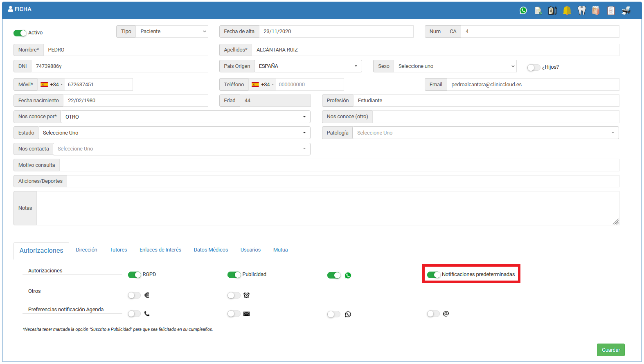Screen dimensions: 644x364
Task: Select the Autorizaciones tab
Action: (x=41, y=250)
